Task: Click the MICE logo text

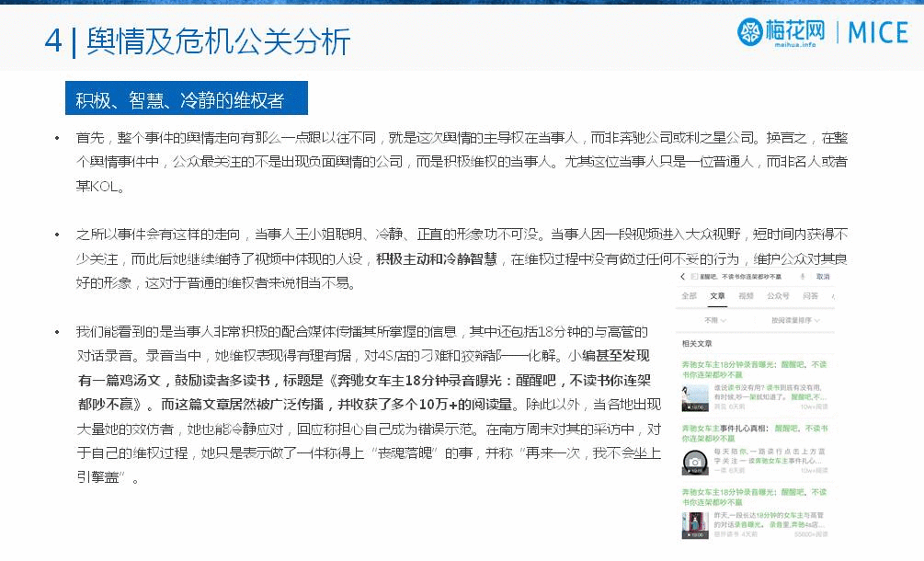Action: [877, 33]
